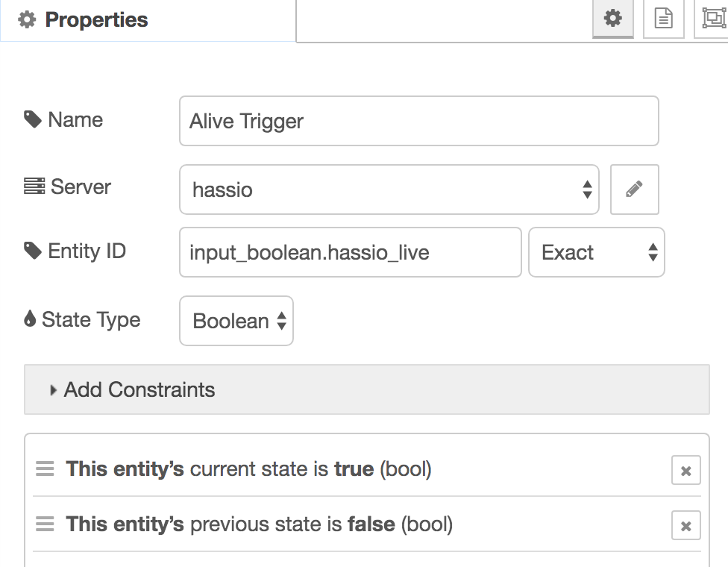Grab the drag handle of previous state constraint
This screenshot has height=567, width=728.
(x=45, y=524)
